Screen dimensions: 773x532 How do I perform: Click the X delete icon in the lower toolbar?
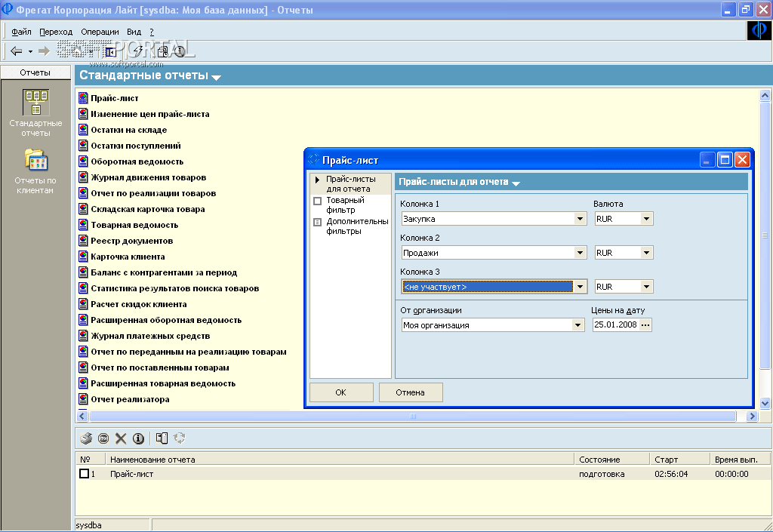121,438
